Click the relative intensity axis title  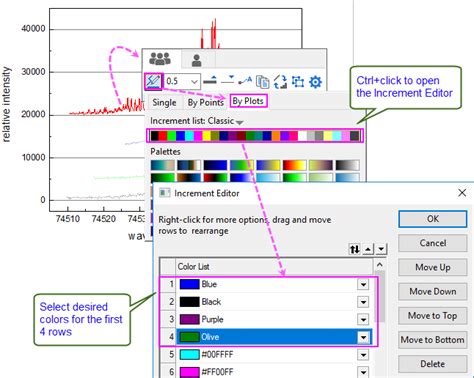[x=6, y=105]
